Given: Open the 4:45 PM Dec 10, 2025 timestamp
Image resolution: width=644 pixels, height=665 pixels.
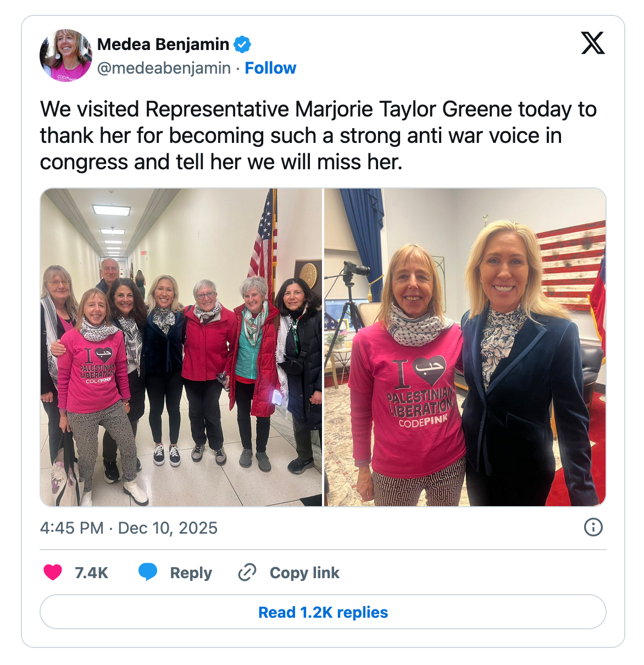Looking at the screenshot, I should tap(129, 528).
